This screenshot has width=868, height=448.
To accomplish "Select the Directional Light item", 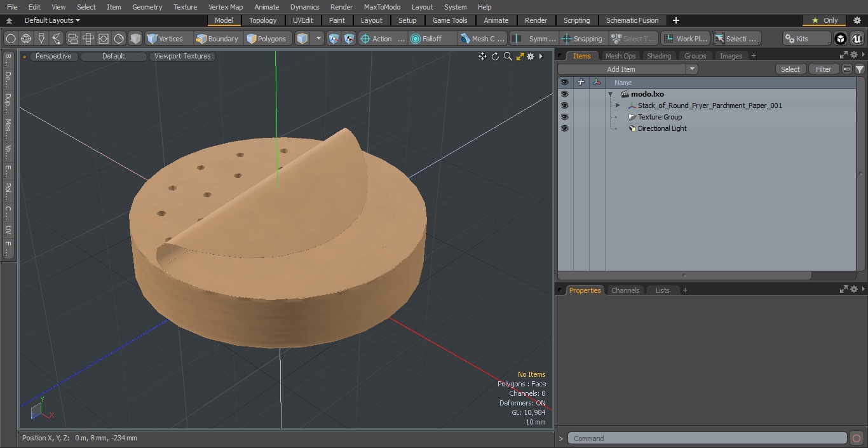I will click(x=662, y=128).
